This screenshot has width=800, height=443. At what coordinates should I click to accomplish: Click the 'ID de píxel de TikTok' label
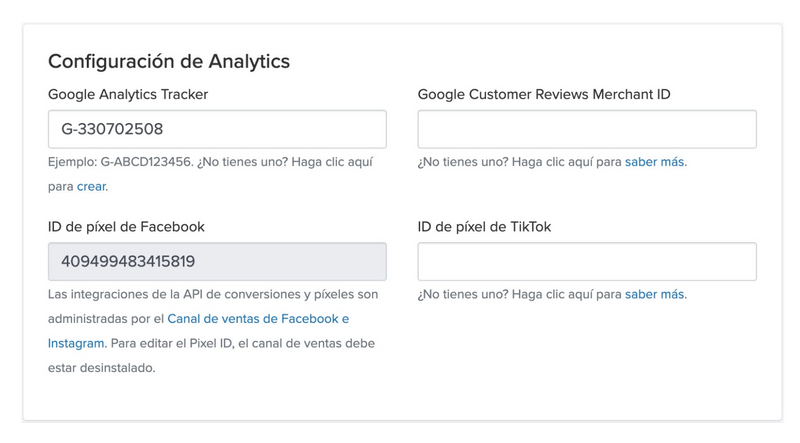[x=484, y=227]
